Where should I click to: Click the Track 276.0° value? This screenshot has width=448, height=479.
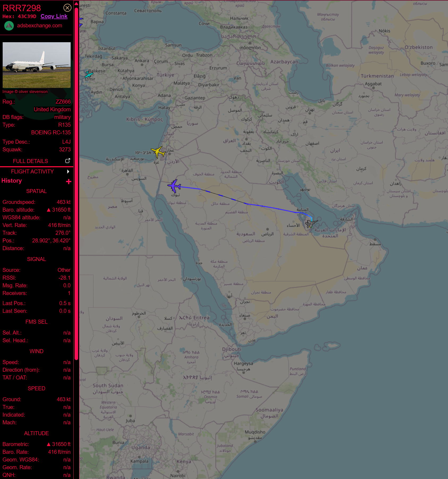[63, 233]
